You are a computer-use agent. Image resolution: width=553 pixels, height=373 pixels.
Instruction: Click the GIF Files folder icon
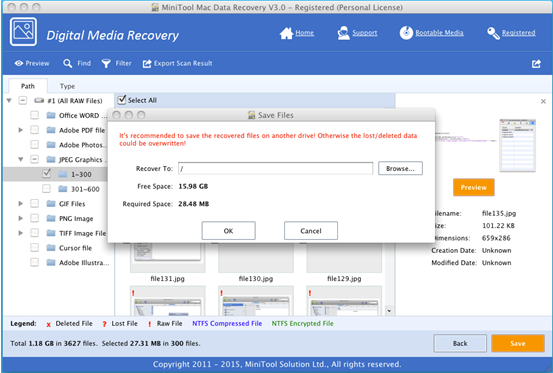coord(51,203)
